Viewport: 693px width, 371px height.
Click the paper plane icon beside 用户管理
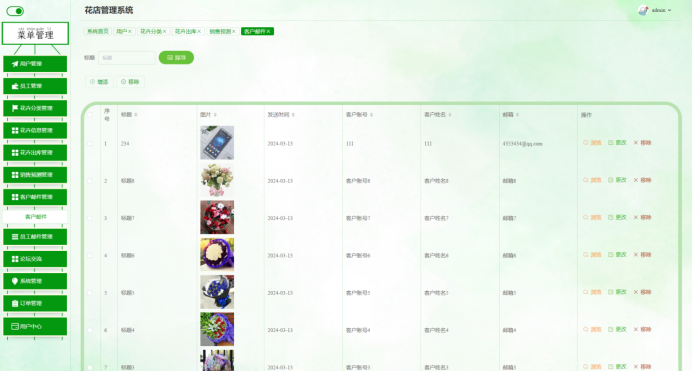click(15, 64)
